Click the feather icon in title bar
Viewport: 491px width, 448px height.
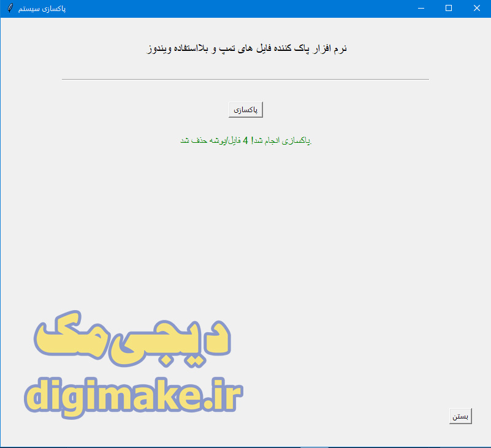click(x=10, y=8)
